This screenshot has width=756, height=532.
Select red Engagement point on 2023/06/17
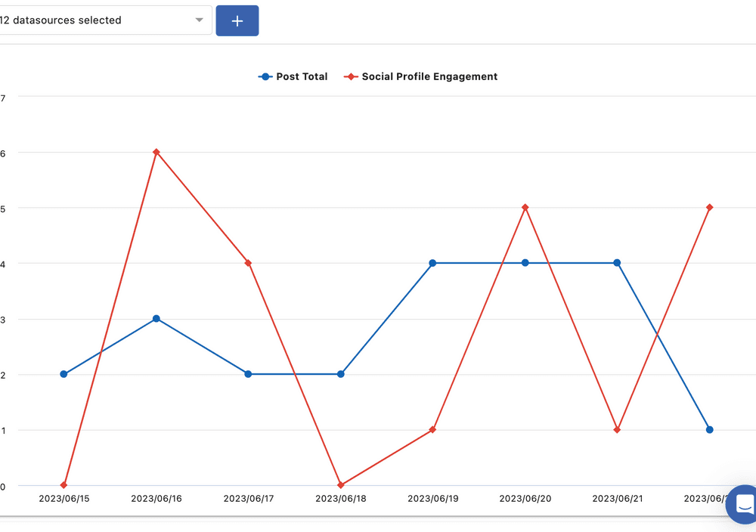coord(248,263)
